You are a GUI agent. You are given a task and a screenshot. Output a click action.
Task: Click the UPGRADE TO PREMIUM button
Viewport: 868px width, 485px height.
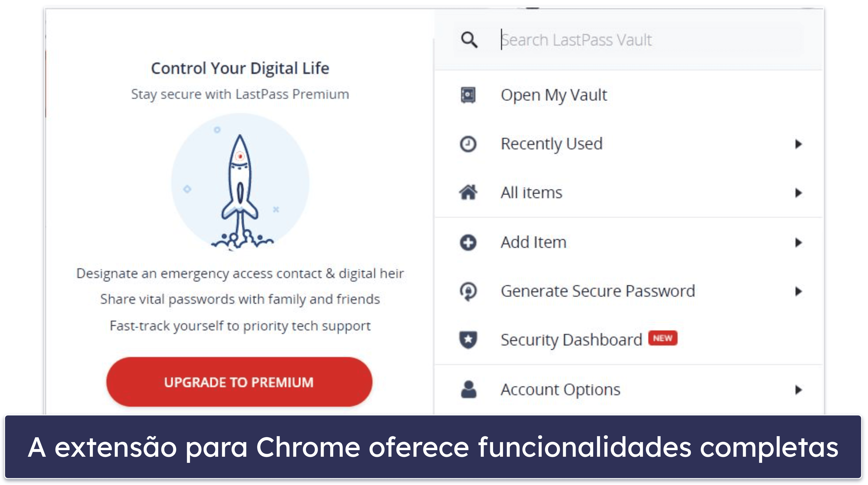[x=240, y=382]
